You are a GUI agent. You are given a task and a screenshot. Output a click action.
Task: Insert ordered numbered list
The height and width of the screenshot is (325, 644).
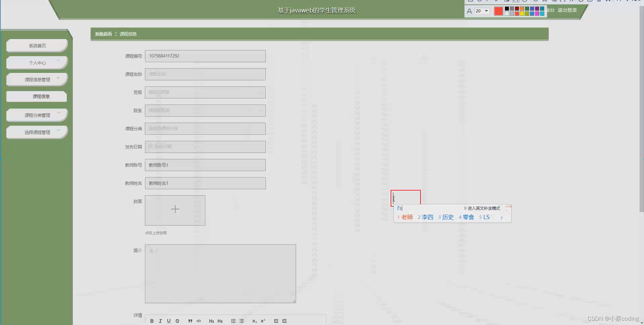(x=233, y=321)
